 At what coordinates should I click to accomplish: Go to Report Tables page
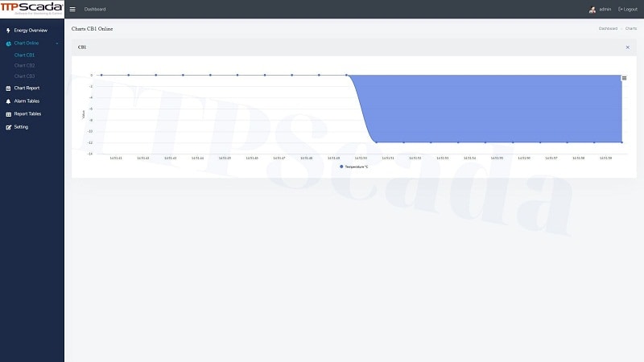27,114
